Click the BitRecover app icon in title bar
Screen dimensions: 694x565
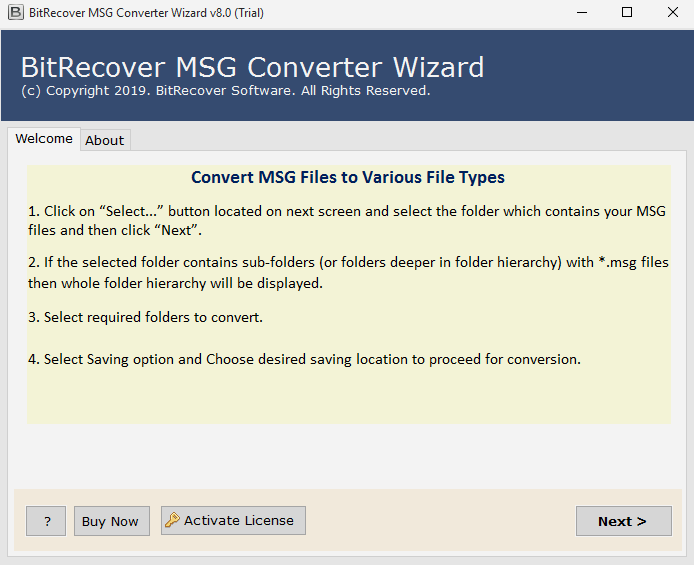tap(15, 12)
